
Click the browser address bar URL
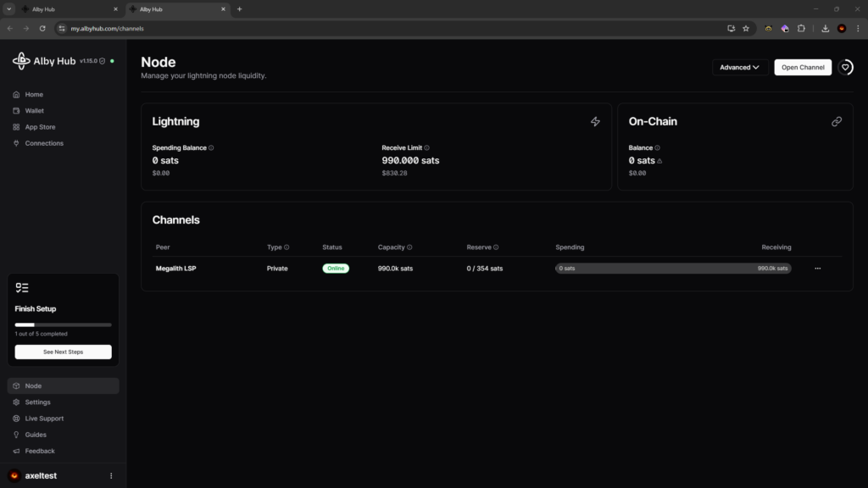click(x=107, y=28)
